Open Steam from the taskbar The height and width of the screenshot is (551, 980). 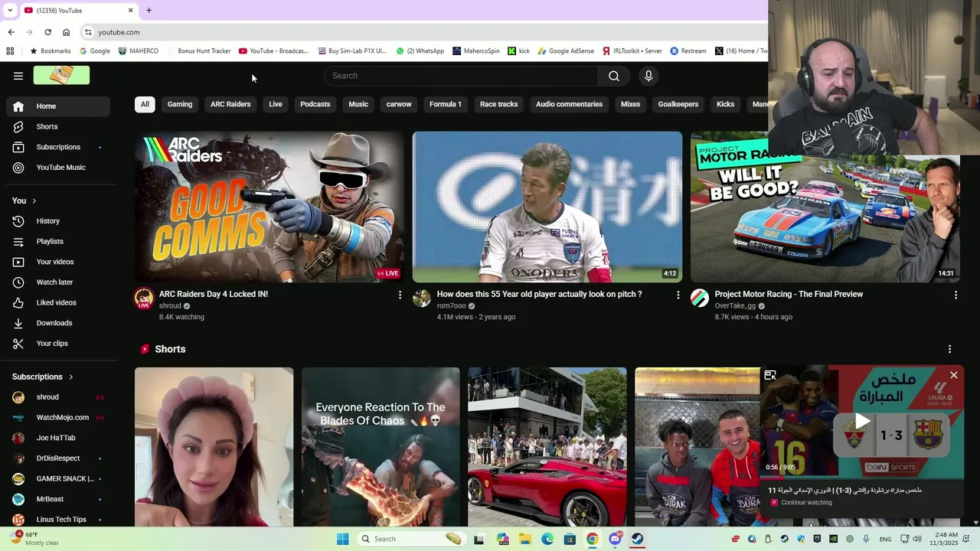click(x=637, y=539)
